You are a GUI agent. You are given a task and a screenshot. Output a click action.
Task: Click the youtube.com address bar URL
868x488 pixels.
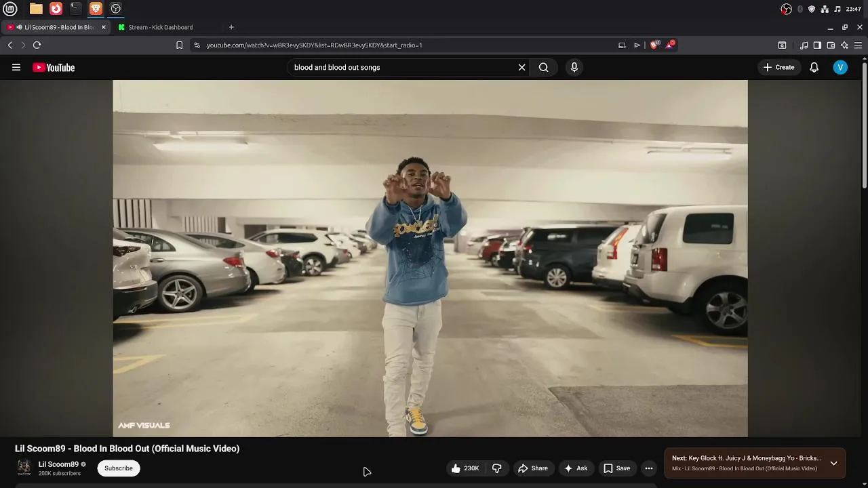click(x=314, y=45)
